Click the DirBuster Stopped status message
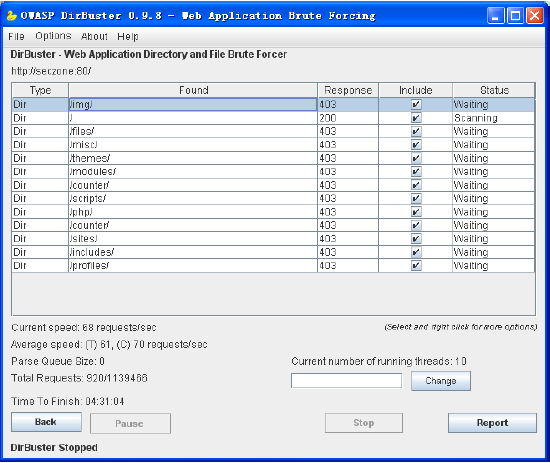 54,448
